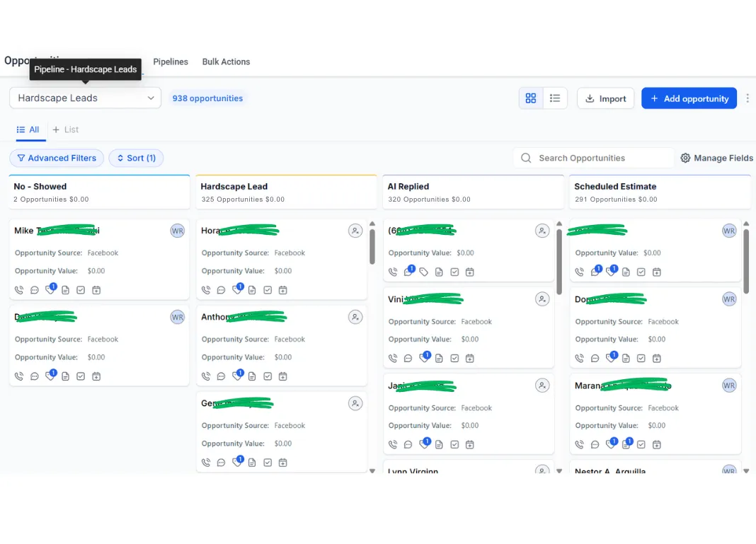Click the calendar icon on the Ge card

[283, 463]
